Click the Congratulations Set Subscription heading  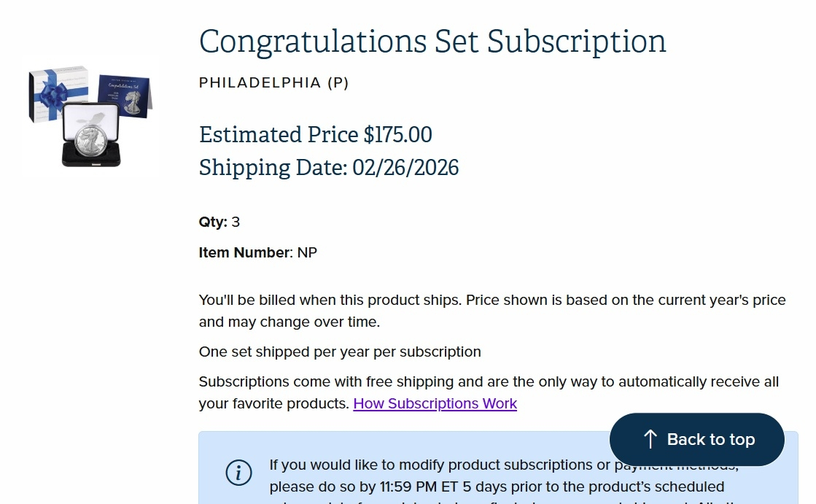[432, 41]
